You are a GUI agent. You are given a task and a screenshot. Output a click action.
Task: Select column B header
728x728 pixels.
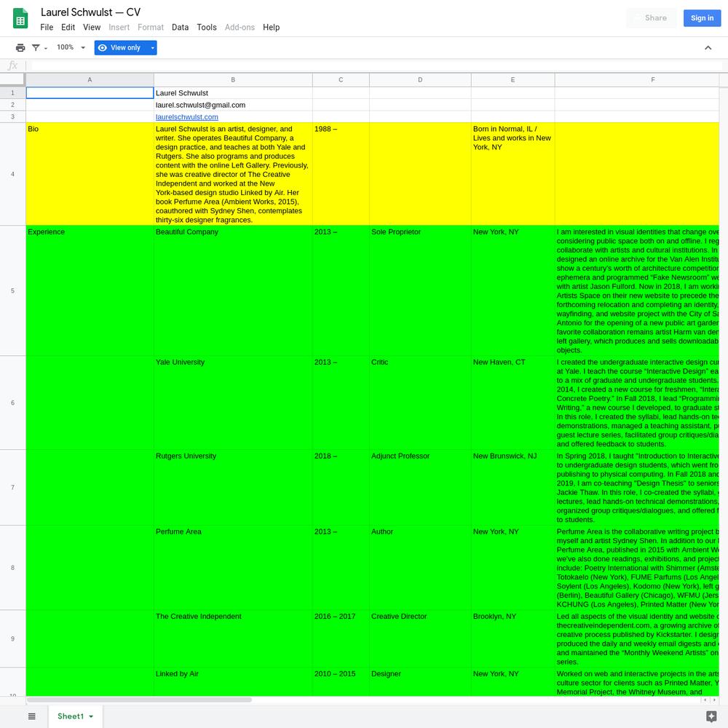click(233, 80)
